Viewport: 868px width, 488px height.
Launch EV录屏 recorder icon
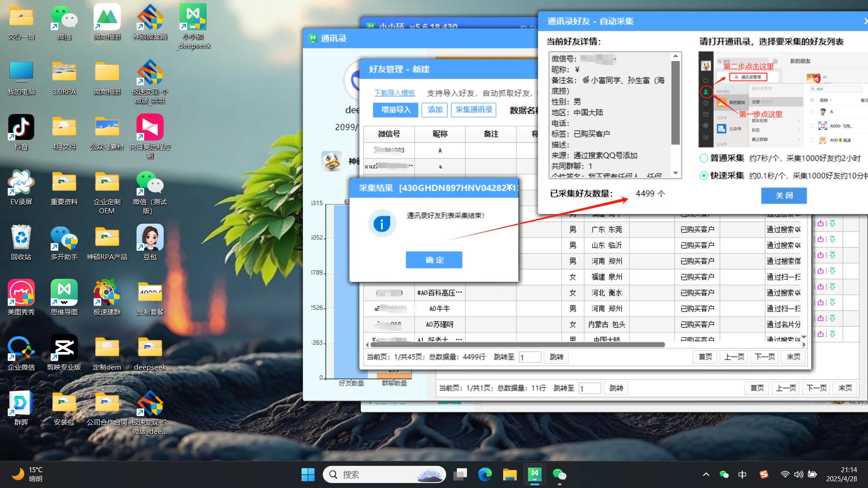coord(21,188)
